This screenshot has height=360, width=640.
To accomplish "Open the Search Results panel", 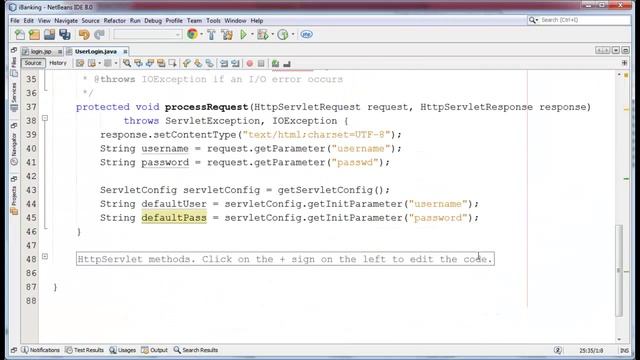I will pos(196,350).
